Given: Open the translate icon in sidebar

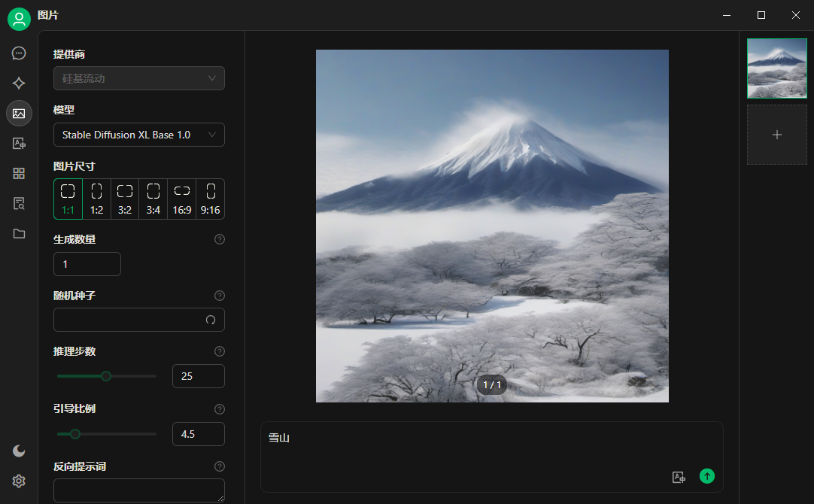Looking at the screenshot, I should (19, 144).
